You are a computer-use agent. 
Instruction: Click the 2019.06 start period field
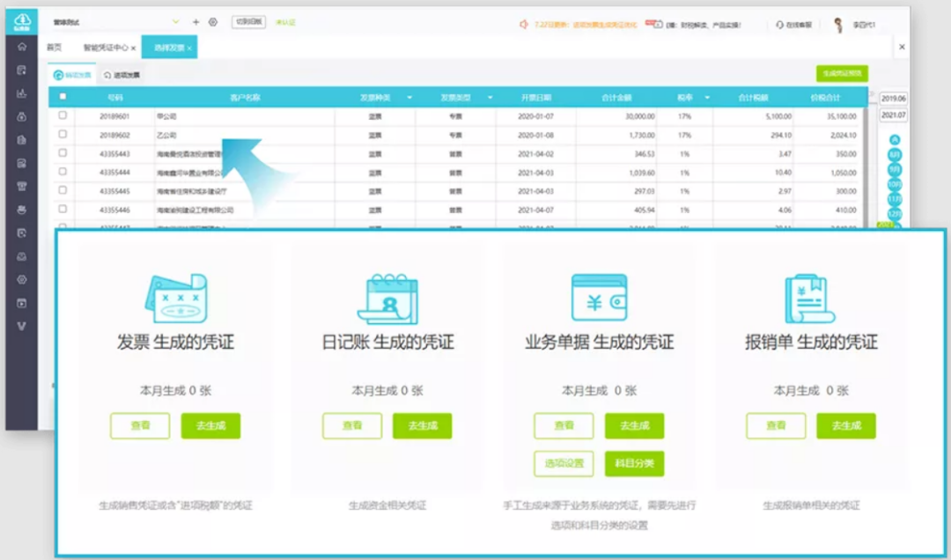point(894,99)
